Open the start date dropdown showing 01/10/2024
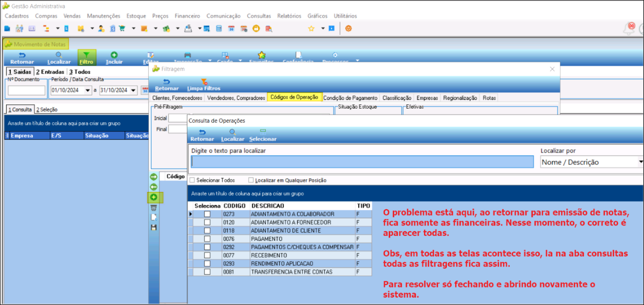Screen dimensions: 644x305 click(x=88, y=90)
